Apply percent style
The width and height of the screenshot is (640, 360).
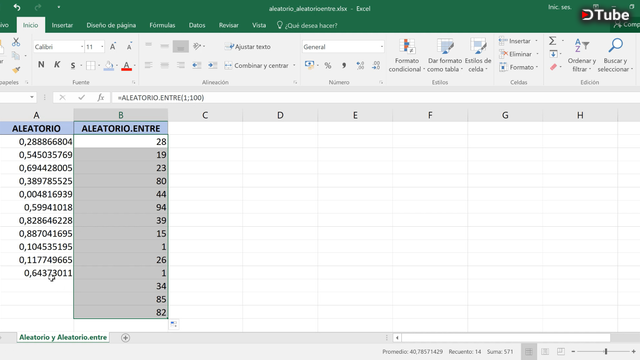point(328,65)
